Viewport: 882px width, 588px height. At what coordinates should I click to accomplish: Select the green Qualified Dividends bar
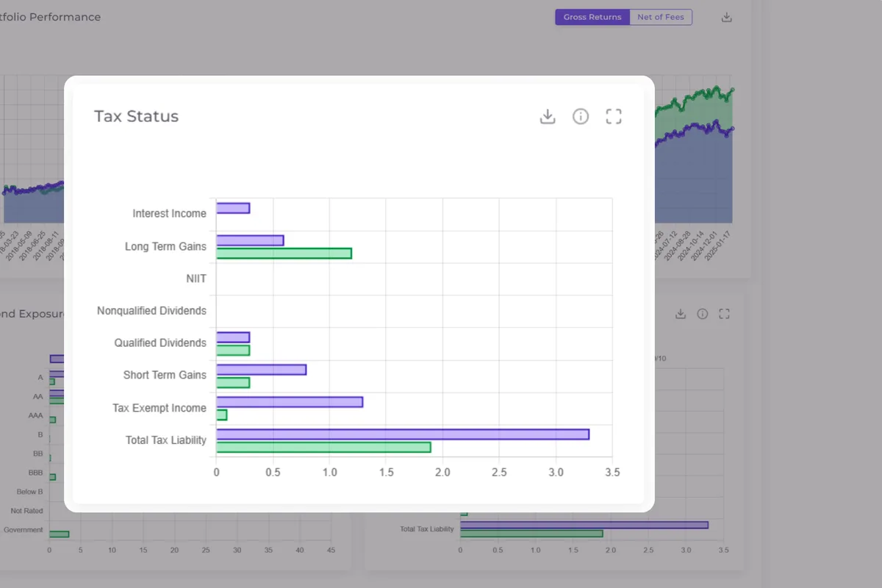(x=233, y=350)
